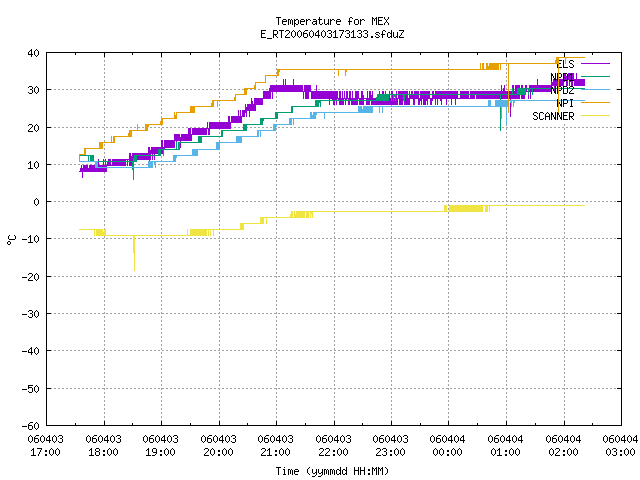Click the y-axis tick label '-20'

[31, 277]
